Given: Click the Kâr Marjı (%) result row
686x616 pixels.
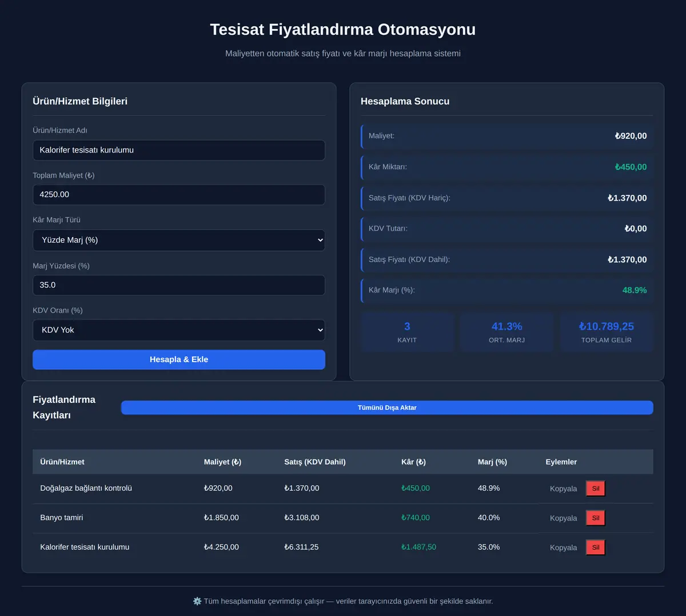Looking at the screenshot, I should pyautogui.click(x=507, y=290).
